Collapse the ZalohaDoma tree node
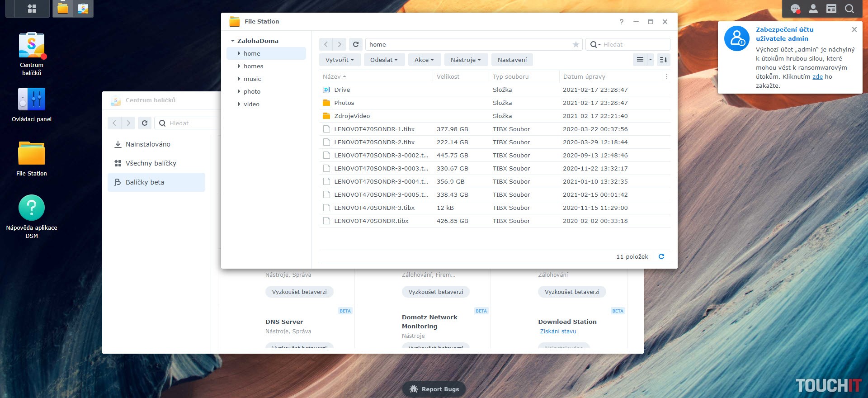868x398 pixels. click(233, 41)
